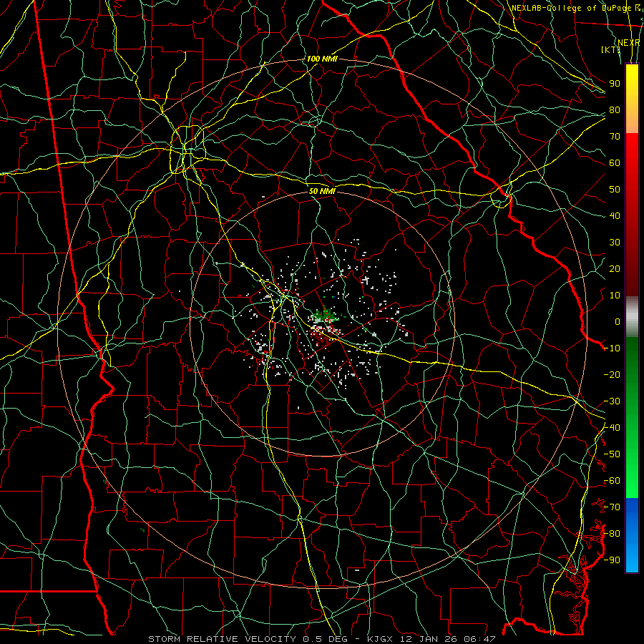
Task: Click the -60 value on the velocity scale
Action: pos(612,481)
